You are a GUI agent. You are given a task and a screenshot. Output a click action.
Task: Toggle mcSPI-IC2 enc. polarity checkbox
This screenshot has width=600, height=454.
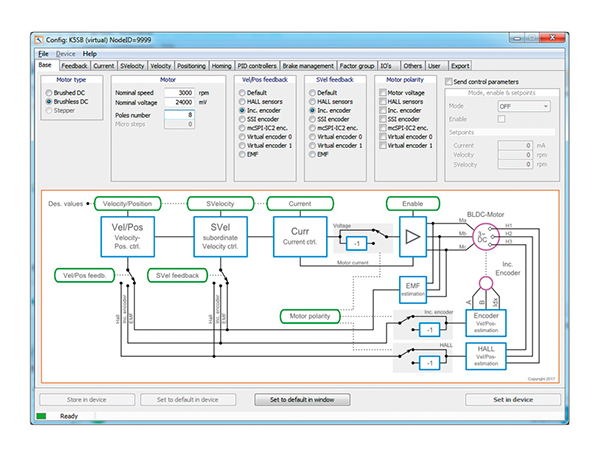[383, 128]
